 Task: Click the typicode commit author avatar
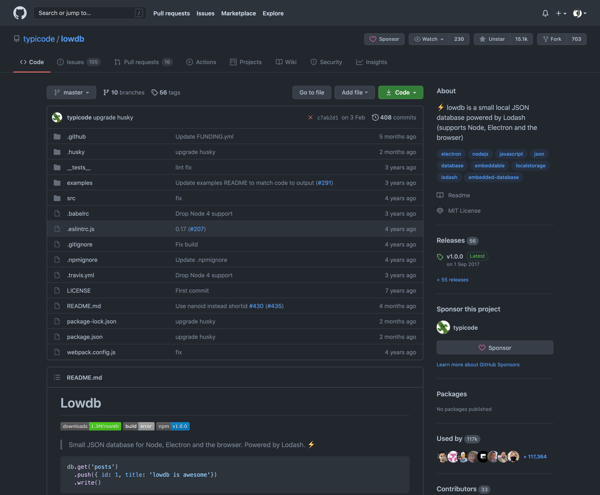[x=57, y=117]
